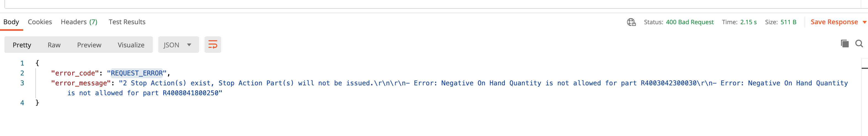This screenshot has height=136, width=868.
Task: Click the wrap lines icon
Action: click(x=213, y=44)
